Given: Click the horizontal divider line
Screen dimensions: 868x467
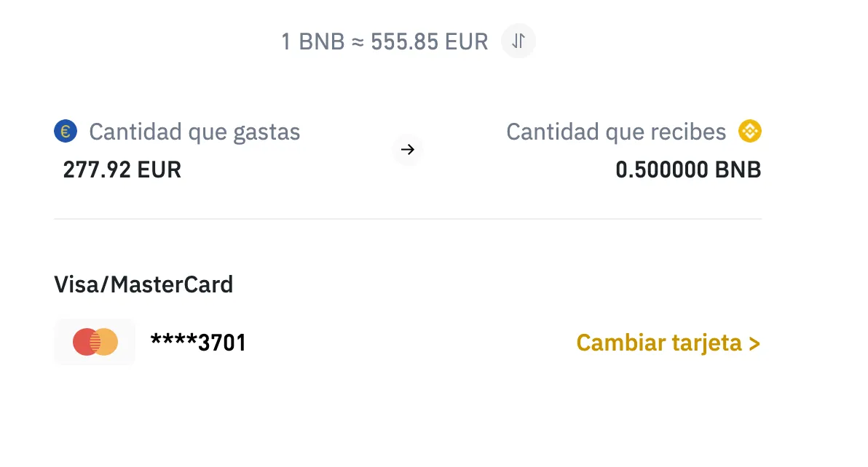Looking at the screenshot, I should tap(408, 219).
